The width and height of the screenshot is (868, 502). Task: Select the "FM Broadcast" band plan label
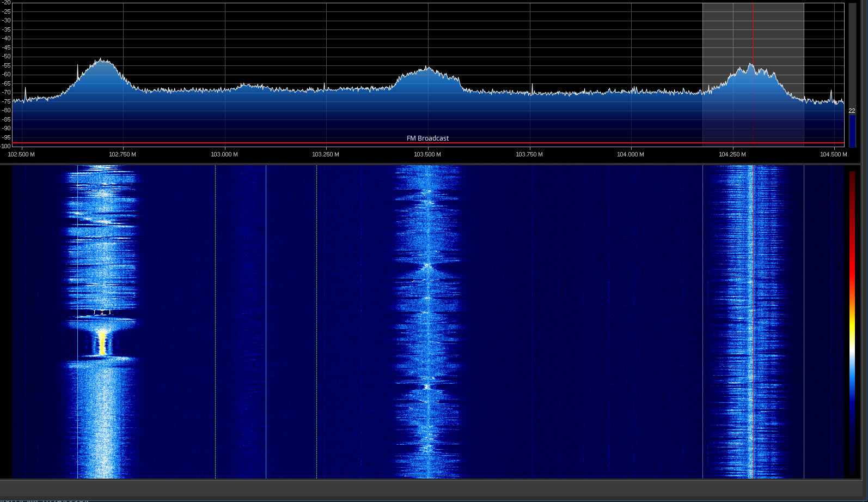[428, 138]
